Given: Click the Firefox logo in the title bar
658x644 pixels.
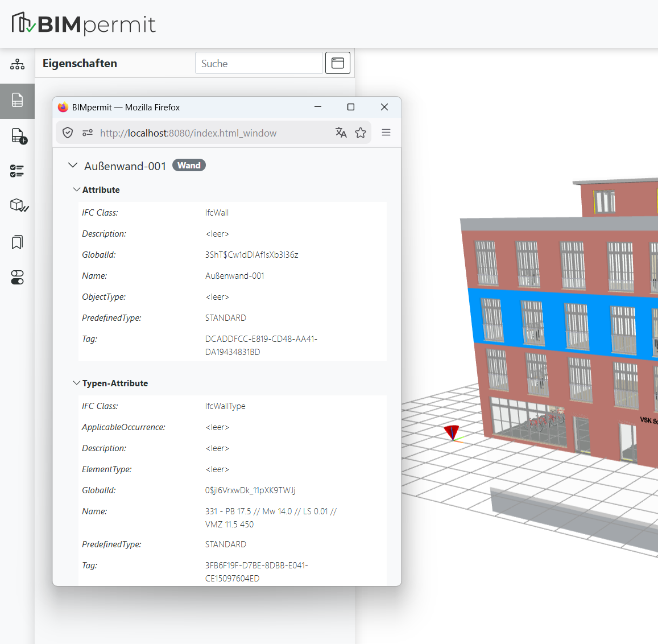Looking at the screenshot, I should coord(63,107).
